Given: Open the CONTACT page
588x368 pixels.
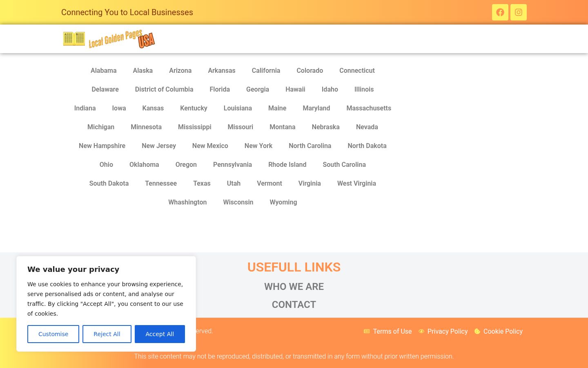Looking at the screenshot, I should pos(294,305).
